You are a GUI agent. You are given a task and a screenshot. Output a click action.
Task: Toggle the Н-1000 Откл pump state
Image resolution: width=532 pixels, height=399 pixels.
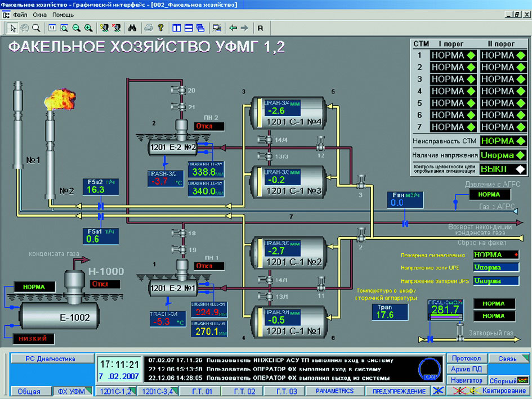tap(105, 284)
